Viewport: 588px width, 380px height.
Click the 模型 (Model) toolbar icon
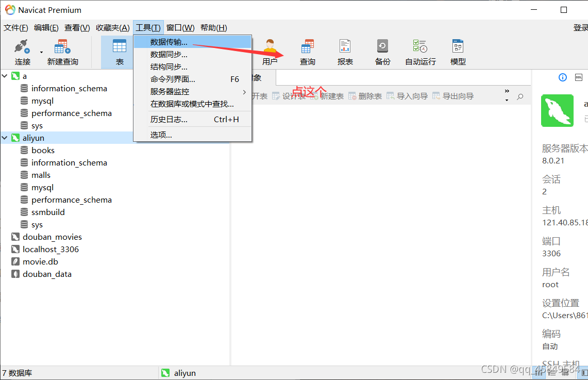pos(458,52)
